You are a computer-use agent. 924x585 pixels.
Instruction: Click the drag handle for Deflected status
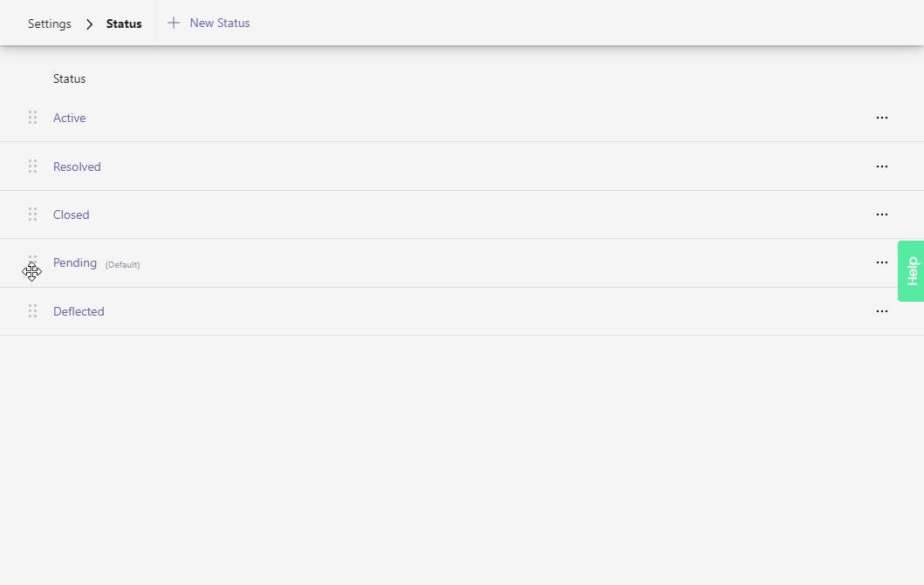pyautogui.click(x=32, y=311)
